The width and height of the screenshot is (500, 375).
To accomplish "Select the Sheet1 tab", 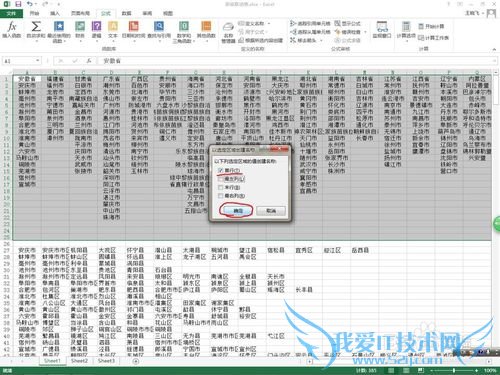I will click(52, 361).
